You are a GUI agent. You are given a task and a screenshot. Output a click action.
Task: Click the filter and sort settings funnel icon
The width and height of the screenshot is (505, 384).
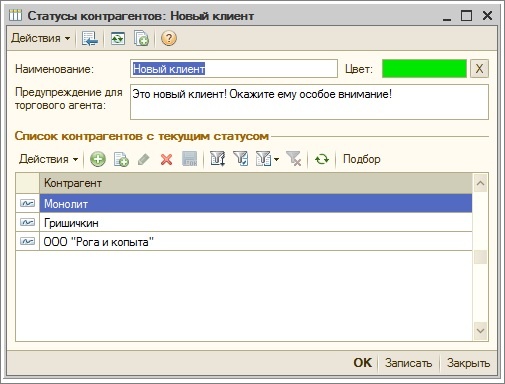[218, 159]
